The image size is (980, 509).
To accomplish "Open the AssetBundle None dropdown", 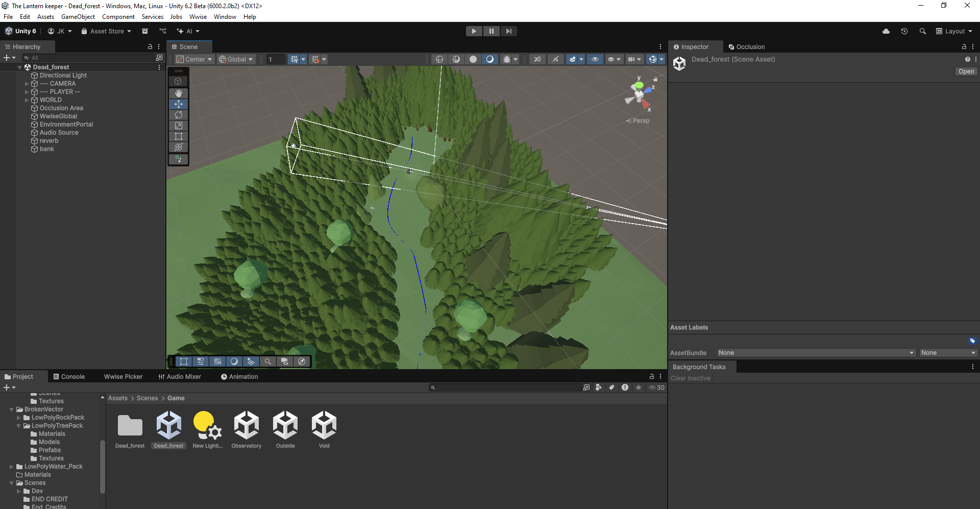I will [815, 353].
